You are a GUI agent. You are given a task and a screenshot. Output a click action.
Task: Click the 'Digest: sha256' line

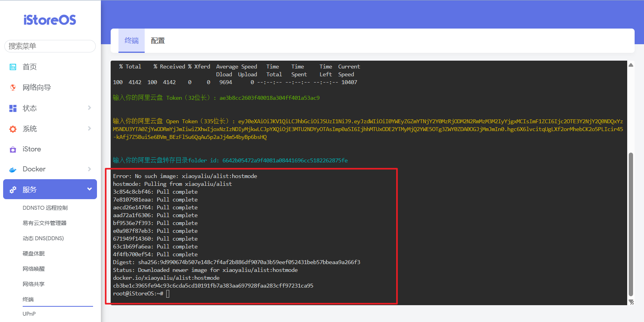pyautogui.click(x=237, y=262)
